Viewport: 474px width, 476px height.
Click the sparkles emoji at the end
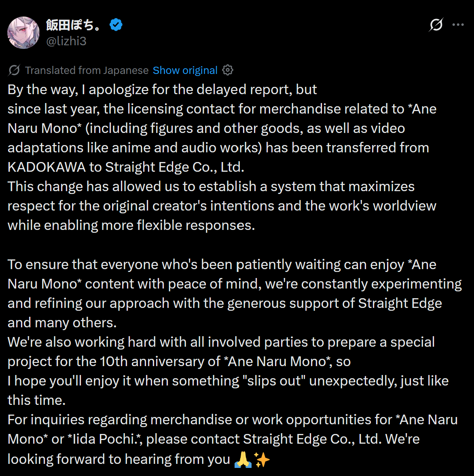point(262,459)
